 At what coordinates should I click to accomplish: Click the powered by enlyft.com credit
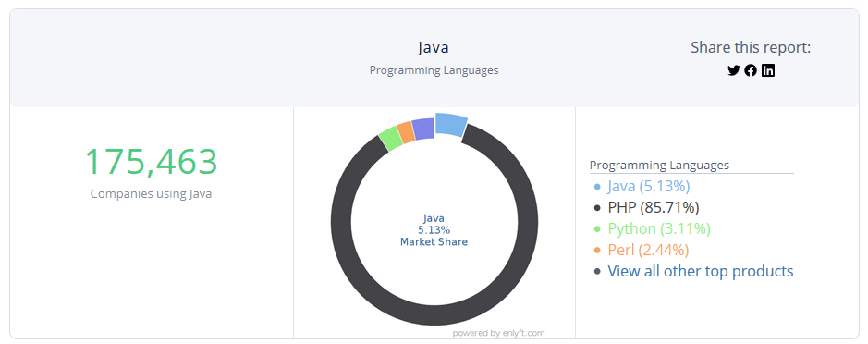[x=499, y=333]
